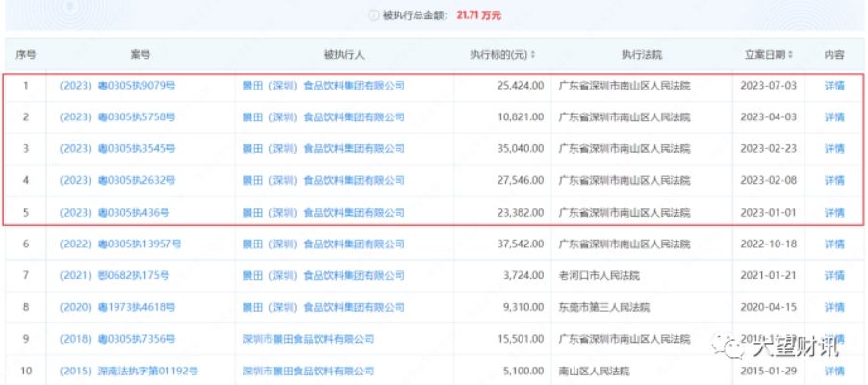Click the filing date 2022-10-18
This screenshot has height=385, width=868.
coord(768,244)
